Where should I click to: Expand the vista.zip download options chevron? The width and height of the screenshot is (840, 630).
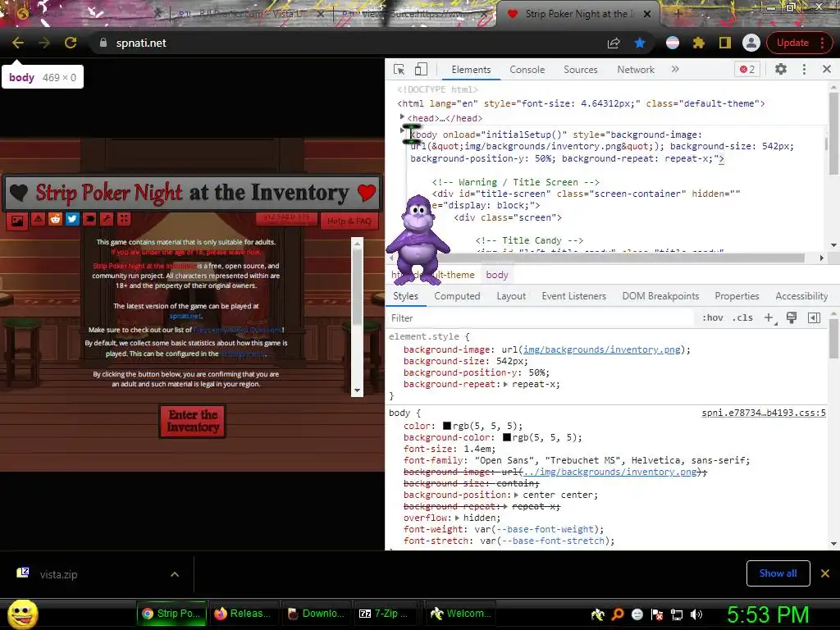(x=174, y=574)
